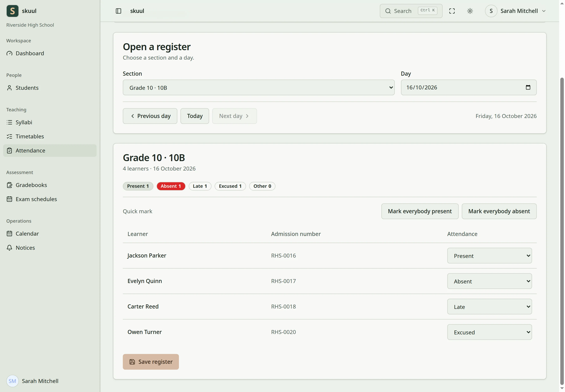Click the Absent 1 badge
565x392 pixels.
tap(171, 186)
